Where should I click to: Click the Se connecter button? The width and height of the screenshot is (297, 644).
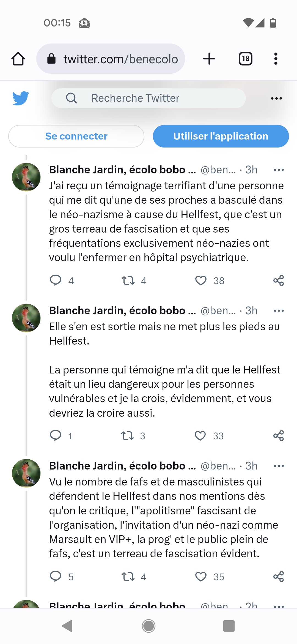(x=76, y=136)
